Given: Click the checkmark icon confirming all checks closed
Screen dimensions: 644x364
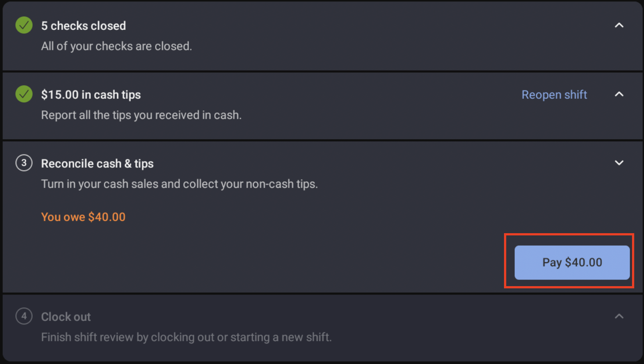Looking at the screenshot, I should [24, 25].
